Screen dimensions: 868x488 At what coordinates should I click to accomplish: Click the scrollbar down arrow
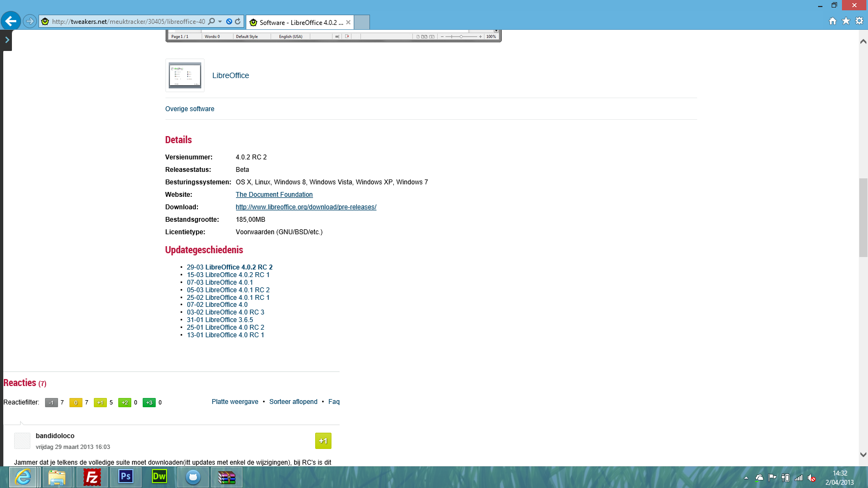863,454
